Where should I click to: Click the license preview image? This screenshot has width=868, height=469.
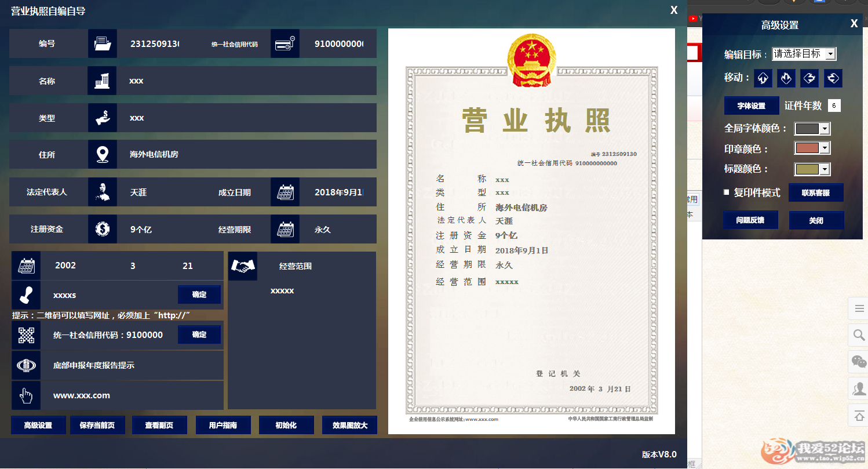coord(531,231)
